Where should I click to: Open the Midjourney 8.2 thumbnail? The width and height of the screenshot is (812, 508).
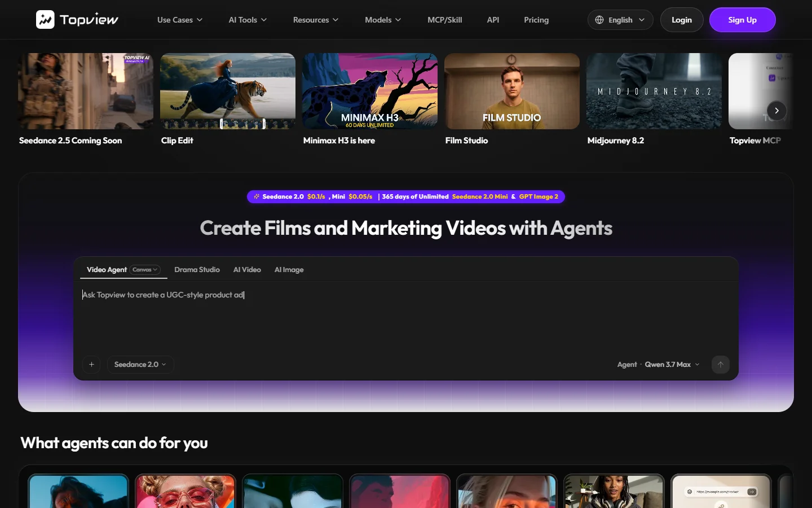coord(654,91)
